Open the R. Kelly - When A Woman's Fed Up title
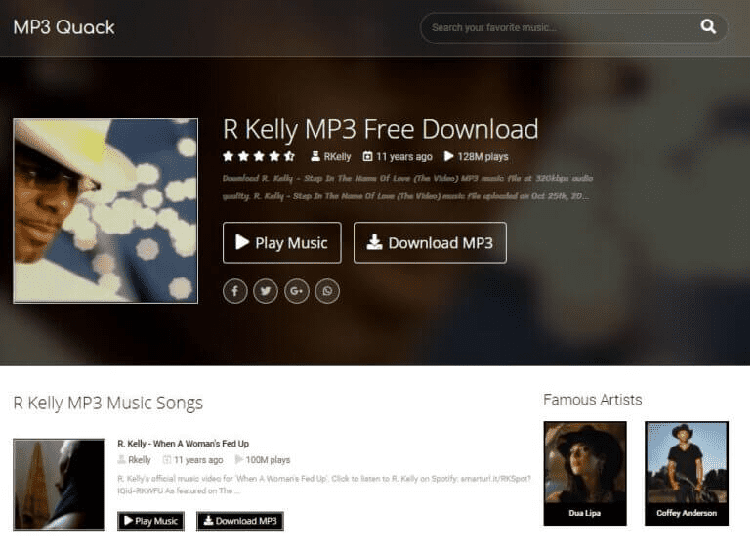This screenshot has width=756, height=554. point(184,444)
